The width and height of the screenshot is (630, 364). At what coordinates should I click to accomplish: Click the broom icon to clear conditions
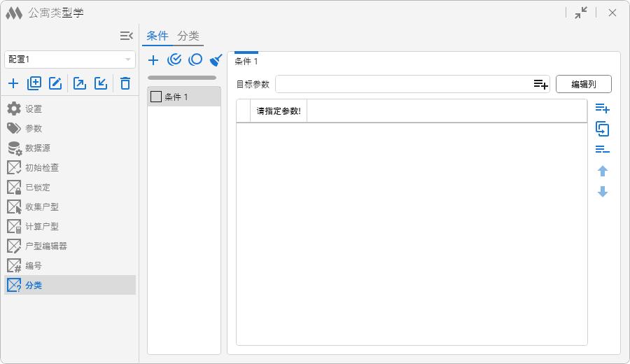[x=216, y=60]
